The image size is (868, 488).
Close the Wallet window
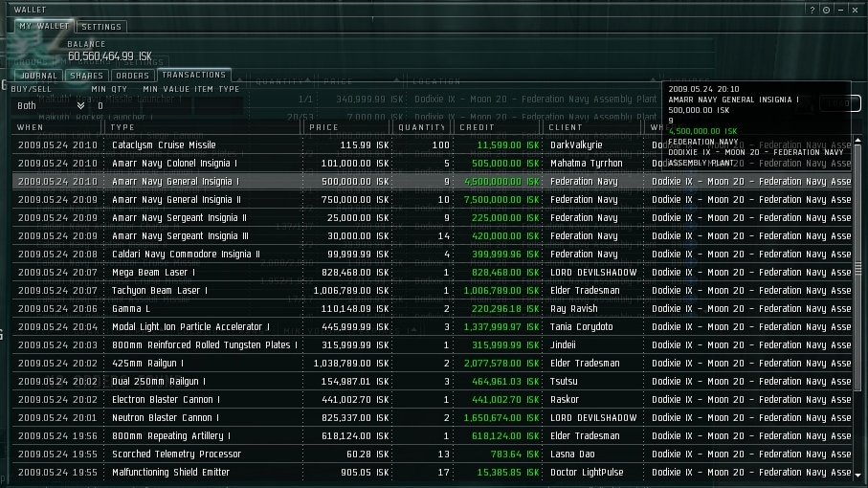[855, 10]
